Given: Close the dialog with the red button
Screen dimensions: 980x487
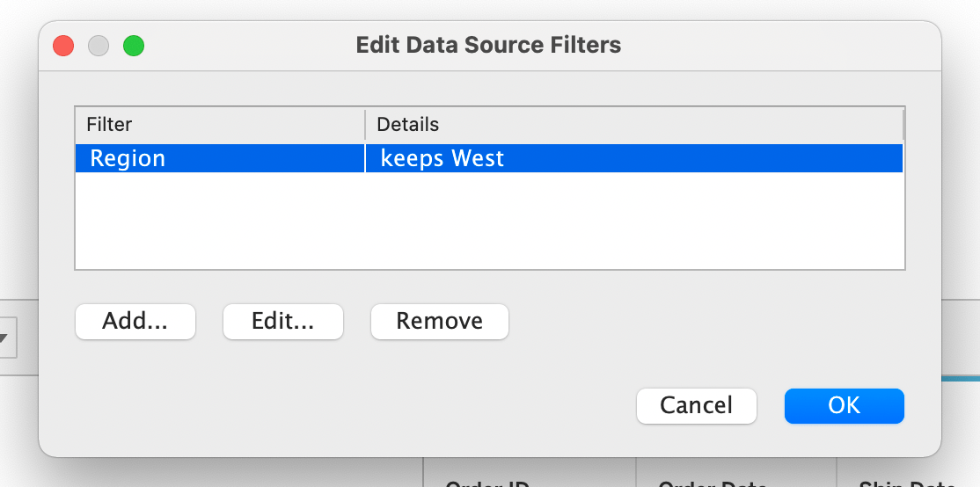Looking at the screenshot, I should pos(63,46).
